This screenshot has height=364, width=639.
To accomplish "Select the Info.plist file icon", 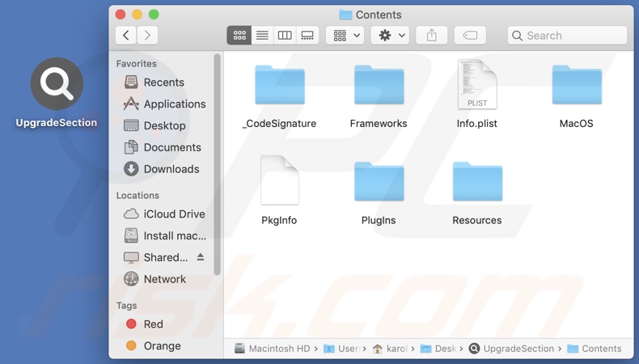I will pyautogui.click(x=477, y=86).
